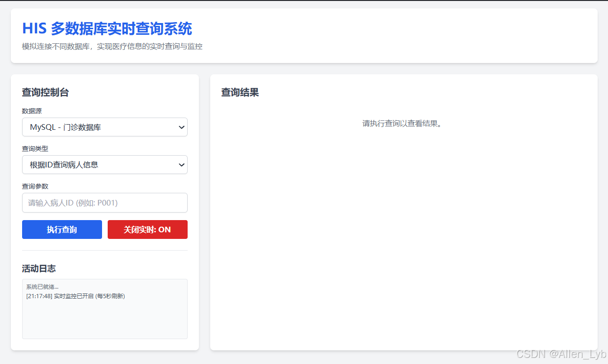This screenshot has height=364, width=608.
Task: Click the HIS 多数据库实时查询系统 title
Action: pyautogui.click(x=106, y=29)
